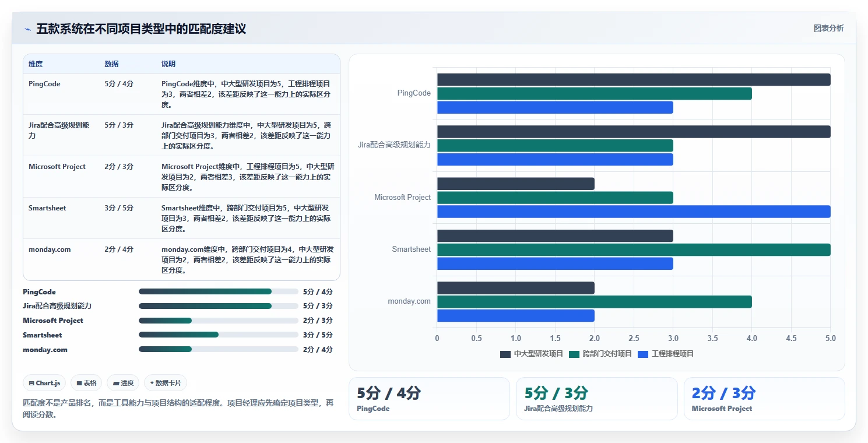868x443 pixels.
Task: Click the 图表分析 label in the header
Action: (x=828, y=29)
